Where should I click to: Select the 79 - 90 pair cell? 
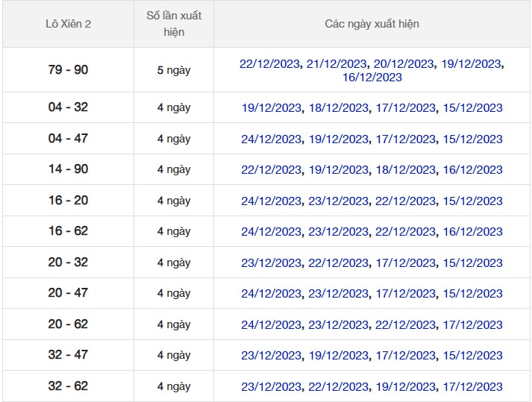[68, 70]
